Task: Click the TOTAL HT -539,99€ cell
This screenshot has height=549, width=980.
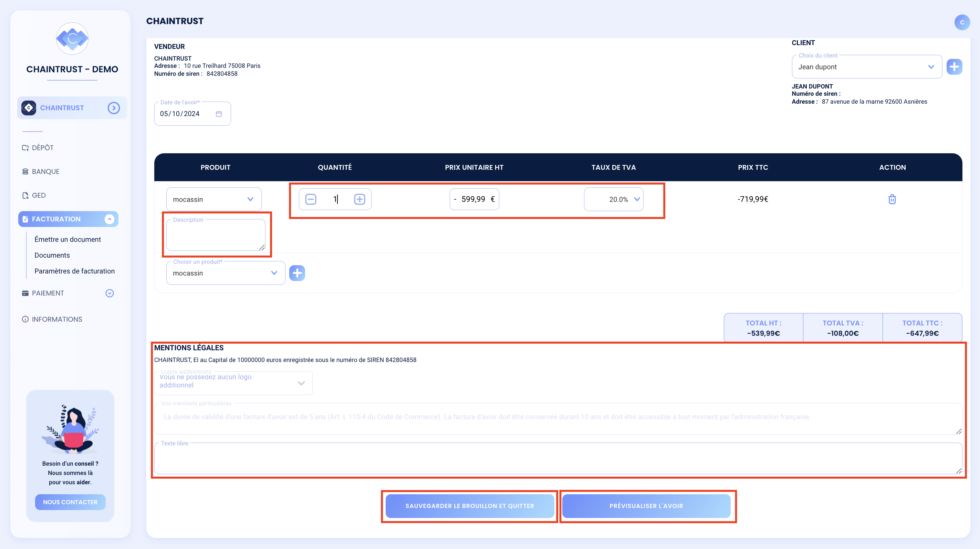Action: (x=763, y=328)
